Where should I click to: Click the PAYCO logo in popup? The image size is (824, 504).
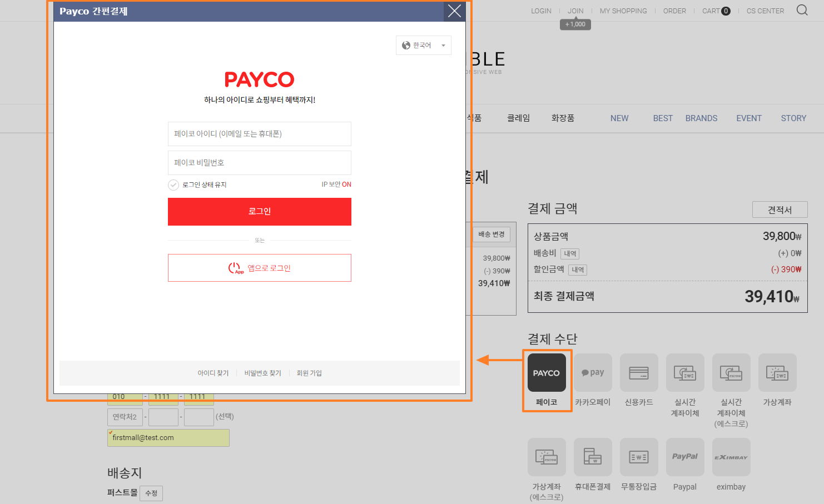coord(260,79)
